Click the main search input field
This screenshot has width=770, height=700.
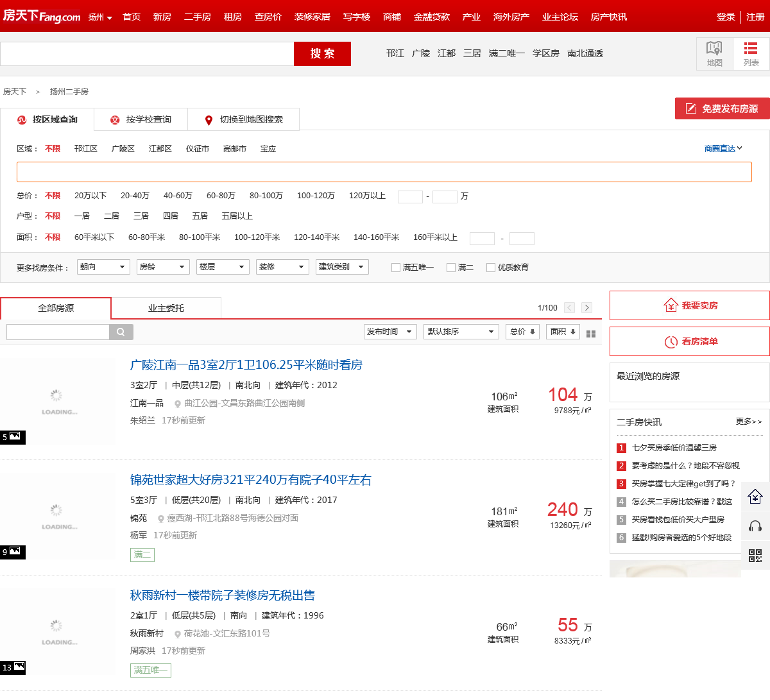[147, 54]
